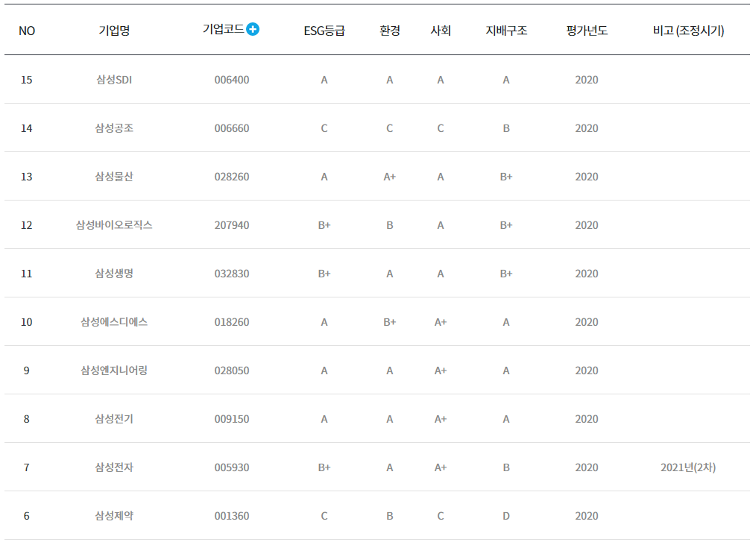756x542 pixels.
Task: Click the D 지배구조 grade for 삼성제약
Action: (506, 516)
